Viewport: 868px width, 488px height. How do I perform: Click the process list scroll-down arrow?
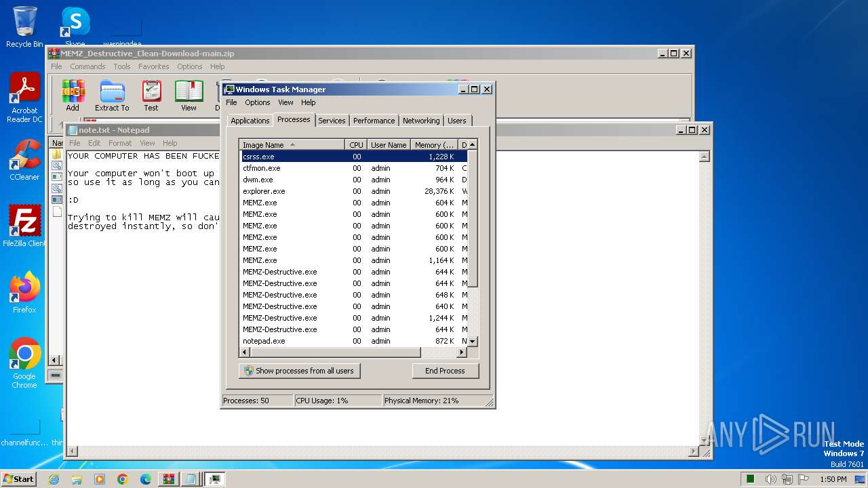pos(473,342)
